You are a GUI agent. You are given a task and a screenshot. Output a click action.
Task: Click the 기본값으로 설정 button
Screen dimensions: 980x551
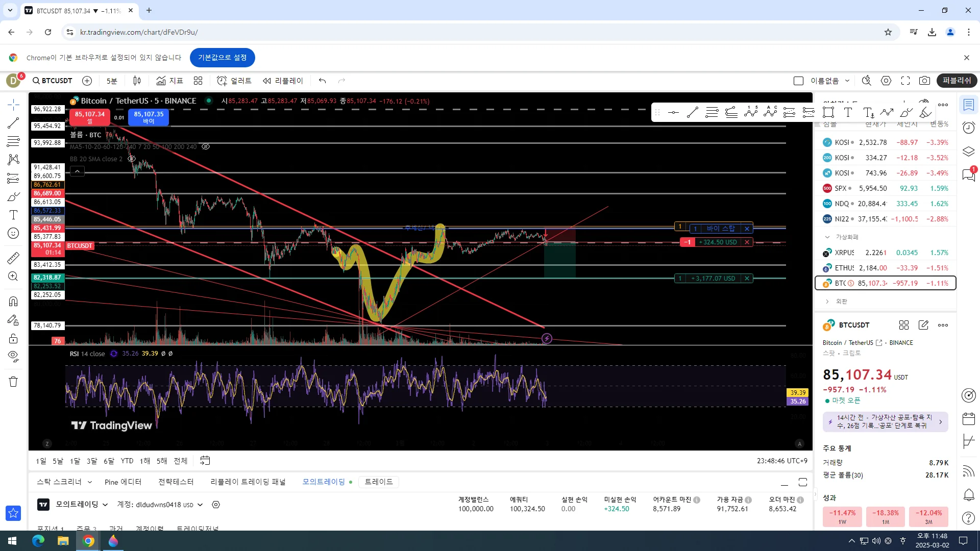(x=222, y=58)
